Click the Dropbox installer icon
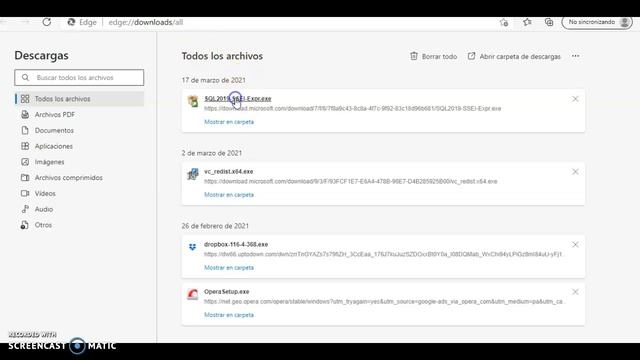 (x=193, y=247)
